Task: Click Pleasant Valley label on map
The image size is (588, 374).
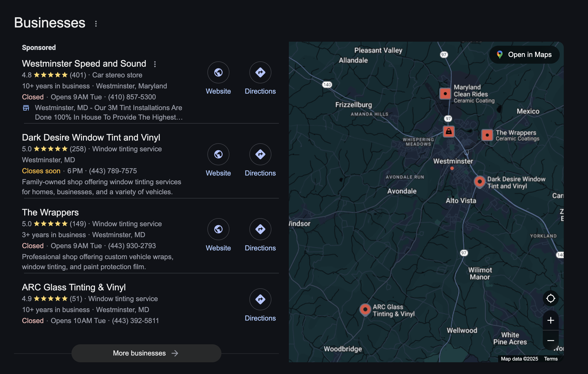Action: pos(378,50)
